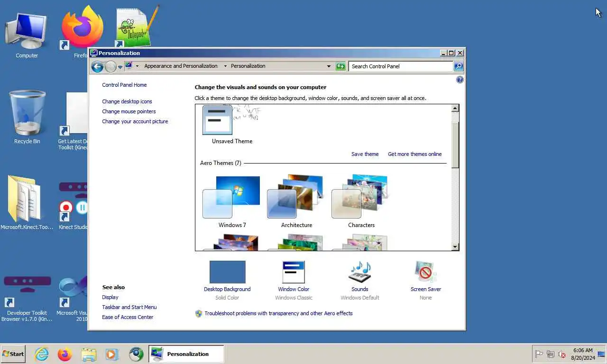Select the Notepad++ desktop shortcut
Image resolution: width=607 pixels, height=364 pixels.
pos(137,27)
